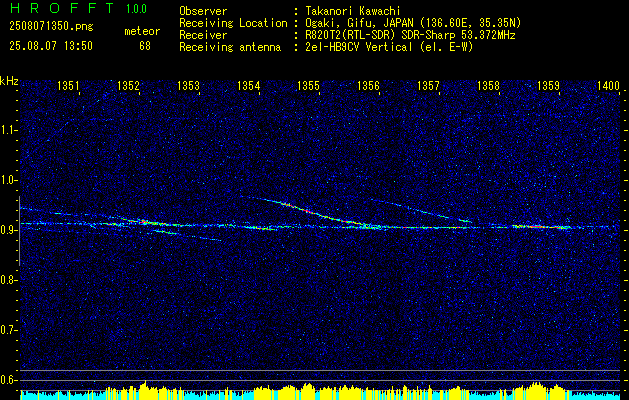Click time marker 1354
This screenshot has width=629, height=400.
[x=249, y=86]
